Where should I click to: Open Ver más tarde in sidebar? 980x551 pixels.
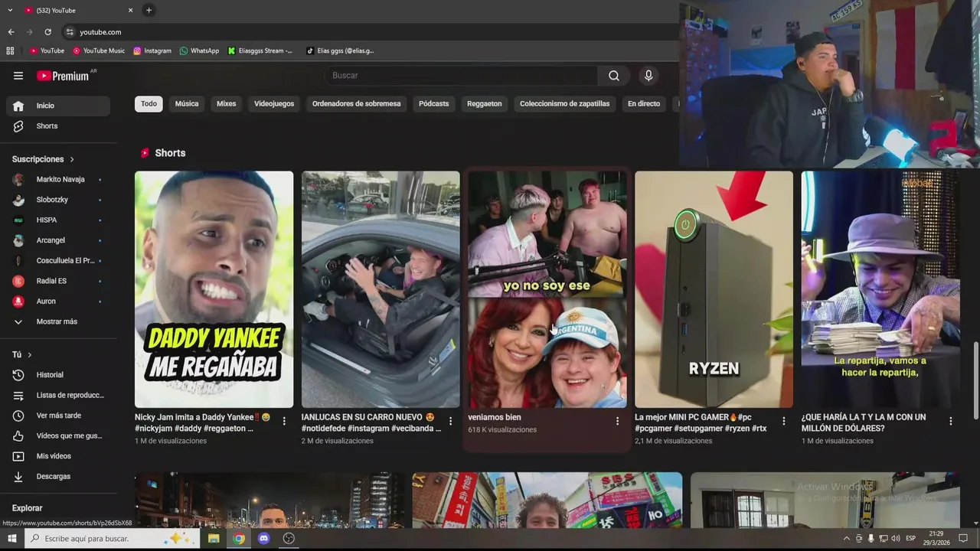pyautogui.click(x=58, y=416)
